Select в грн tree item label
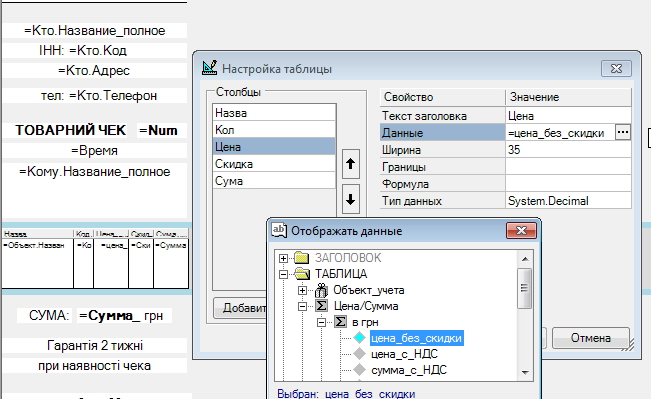 click(x=365, y=322)
